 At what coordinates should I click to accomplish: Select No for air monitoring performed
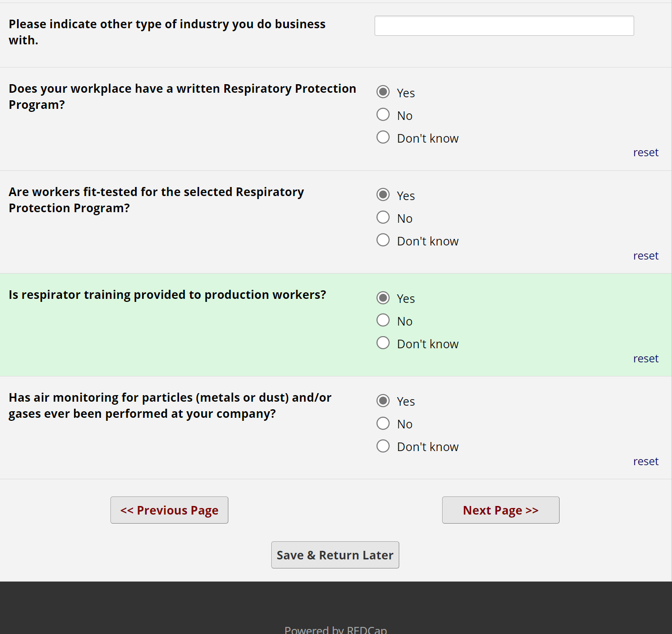[x=383, y=423]
